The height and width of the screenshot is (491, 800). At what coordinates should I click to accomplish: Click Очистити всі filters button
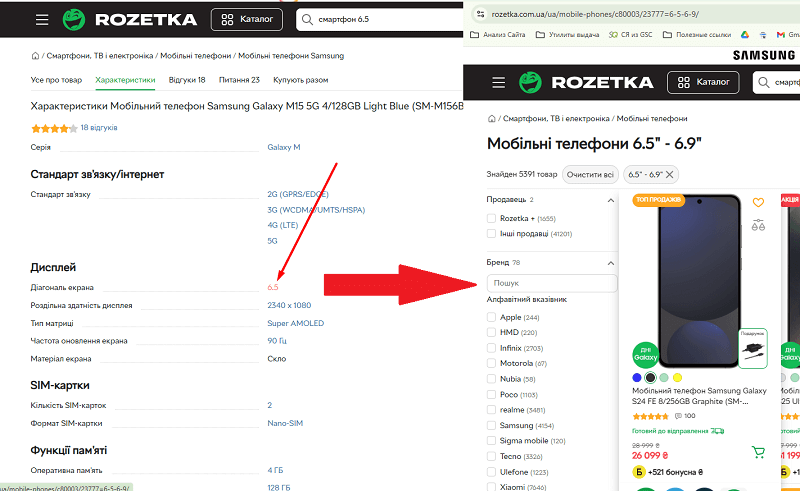(x=590, y=175)
